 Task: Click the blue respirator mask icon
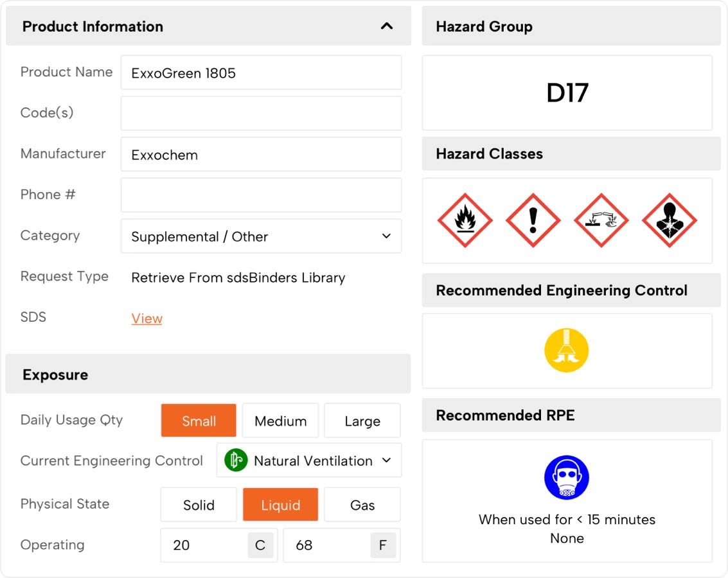pos(567,477)
